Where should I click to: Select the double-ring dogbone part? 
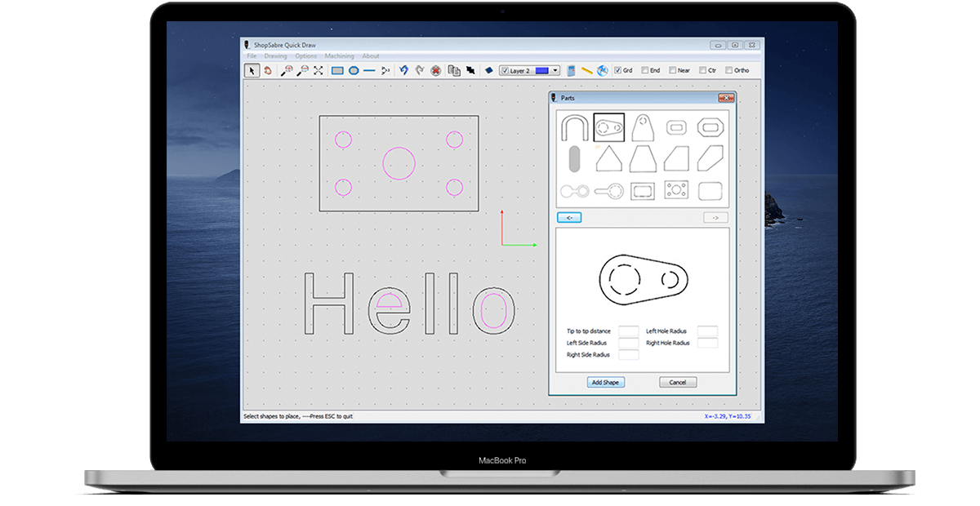click(x=573, y=191)
